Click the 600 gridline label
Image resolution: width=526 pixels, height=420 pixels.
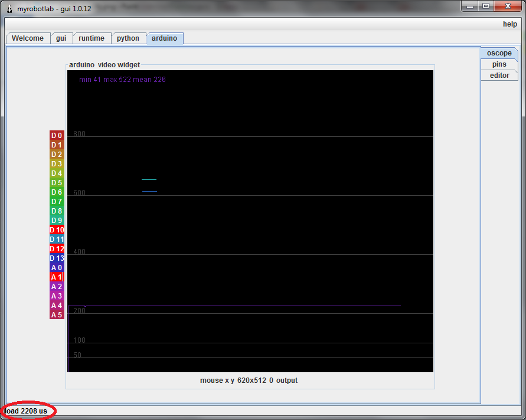pyautogui.click(x=79, y=193)
